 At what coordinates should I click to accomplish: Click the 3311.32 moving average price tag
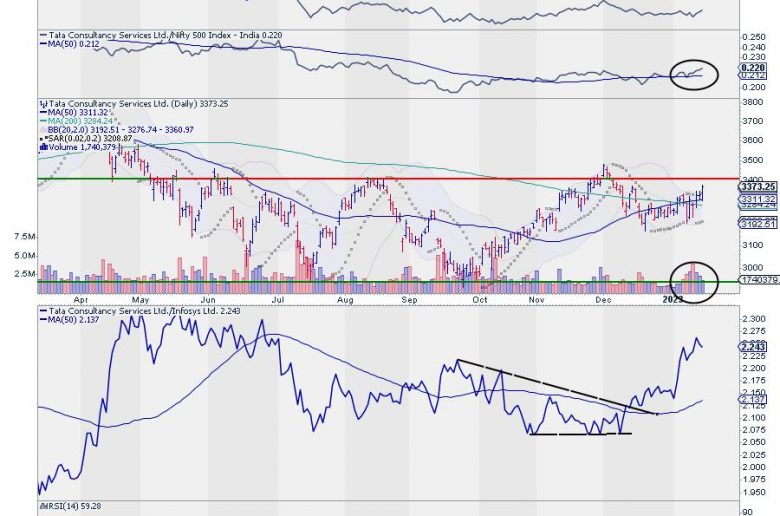758,199
